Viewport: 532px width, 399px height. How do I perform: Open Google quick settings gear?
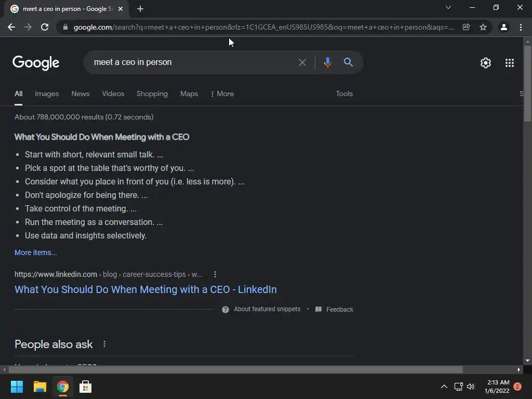click(x=486, y=63)
